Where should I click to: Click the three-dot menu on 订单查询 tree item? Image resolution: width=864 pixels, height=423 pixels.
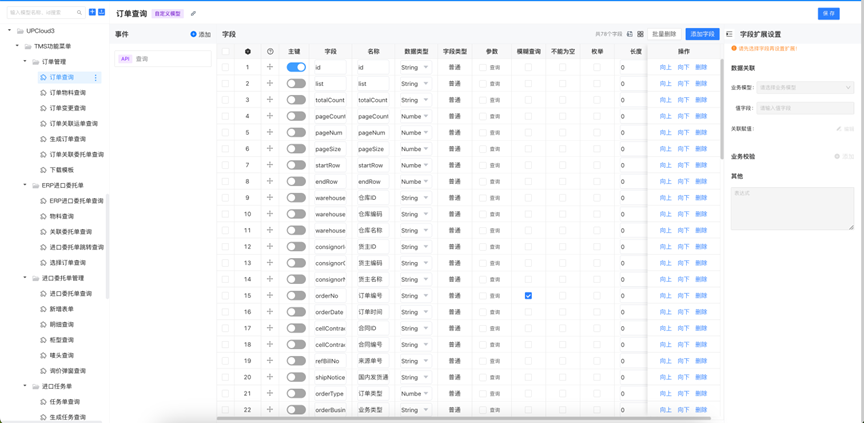[96, 77]
